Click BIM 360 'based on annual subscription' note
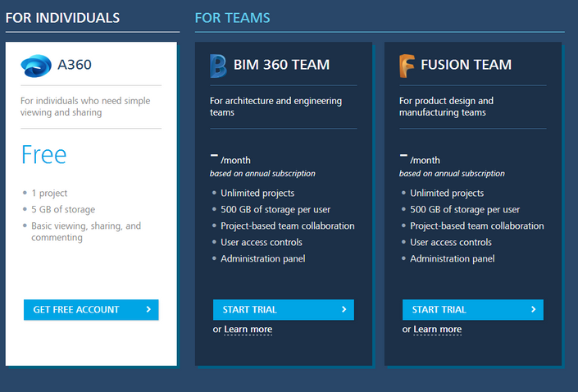 point(262,174)
